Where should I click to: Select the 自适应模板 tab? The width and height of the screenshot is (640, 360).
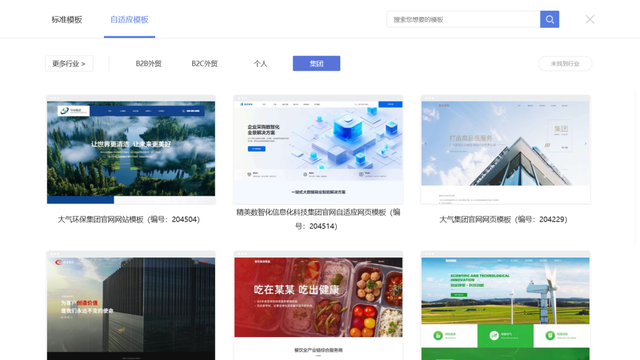click(x=129, y=20)
